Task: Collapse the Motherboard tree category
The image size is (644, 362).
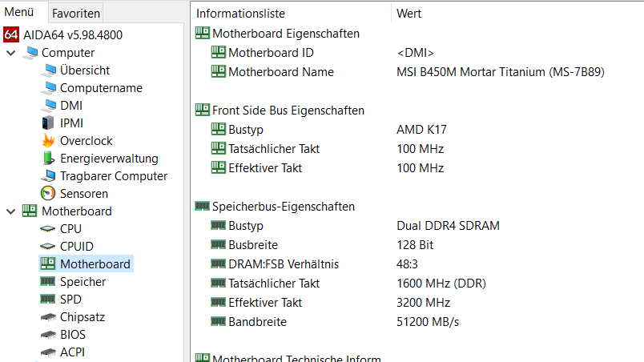Action: tap(11, 211)
